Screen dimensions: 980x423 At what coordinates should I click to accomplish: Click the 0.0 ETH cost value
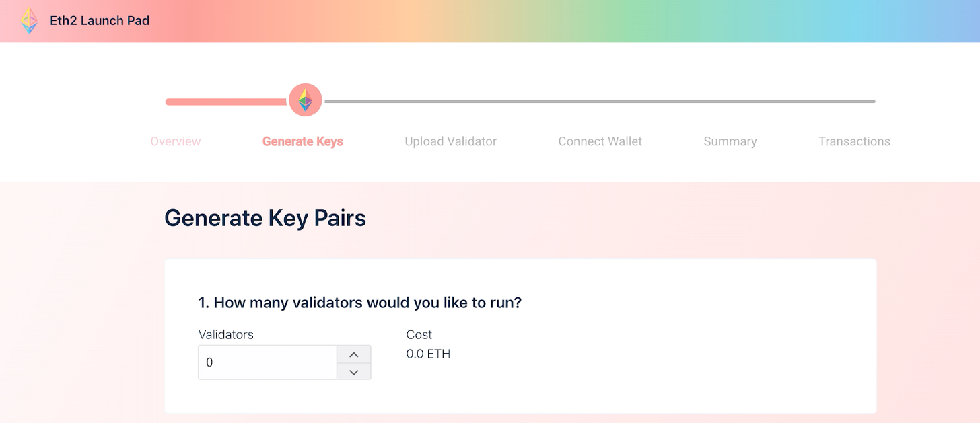(x=428, y=354)
